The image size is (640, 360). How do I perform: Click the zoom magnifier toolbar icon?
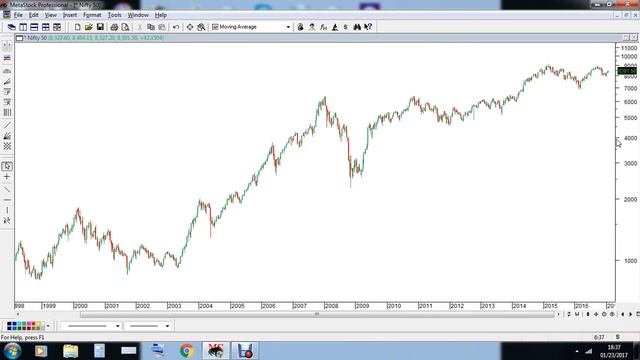(x=201, y=27)
